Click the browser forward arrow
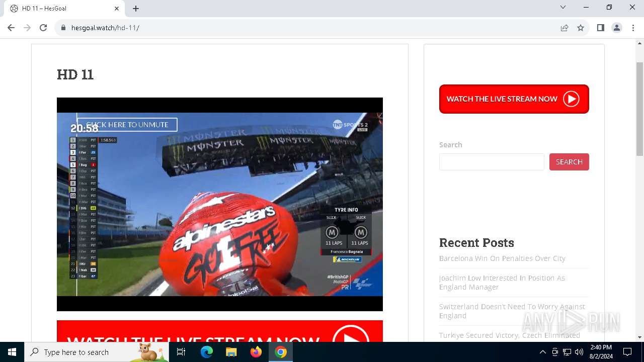The image size is (644, 362). 27,28
